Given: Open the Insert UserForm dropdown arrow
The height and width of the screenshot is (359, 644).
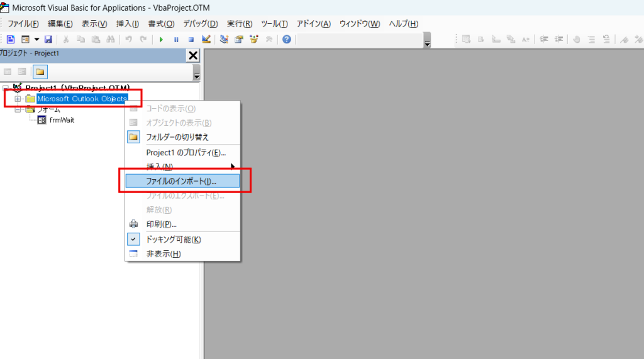Looking at the screenshot, I should (x=36, y=39).
